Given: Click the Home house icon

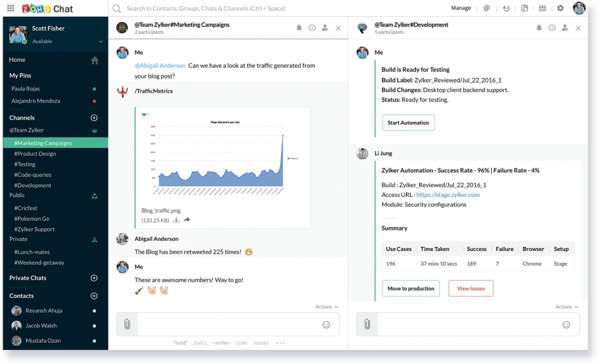Looking at the screenshot, I should [95, 60].
